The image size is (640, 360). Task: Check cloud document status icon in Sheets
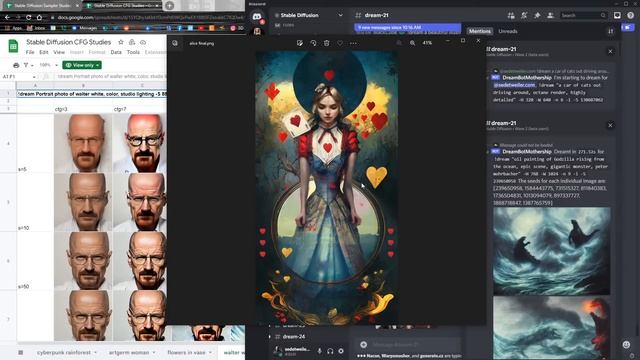(x=143, y=42)
